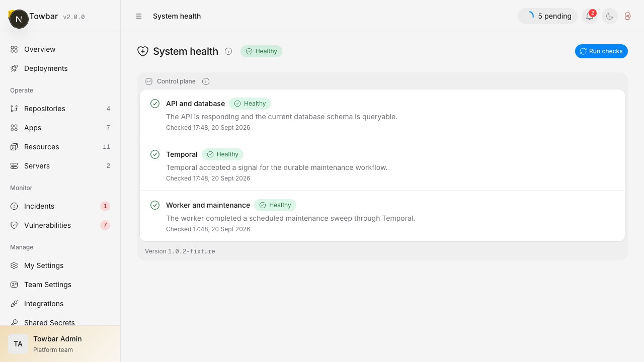Click the Apps grid icon
This screenshot has height=362, width=644.
pos(14,128)
